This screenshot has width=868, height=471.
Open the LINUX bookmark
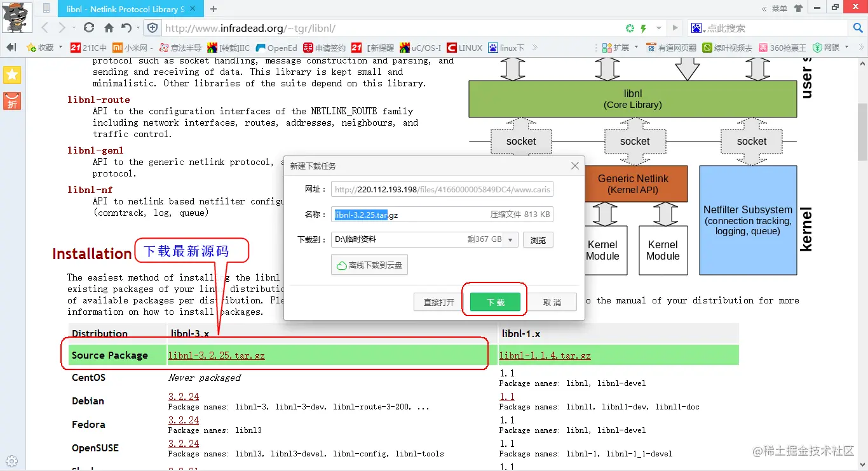coord(465,48)
